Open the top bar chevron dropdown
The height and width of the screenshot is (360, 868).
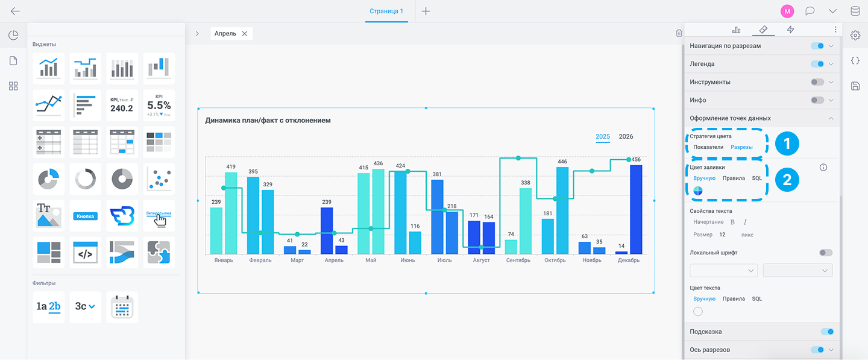point(833,11)
